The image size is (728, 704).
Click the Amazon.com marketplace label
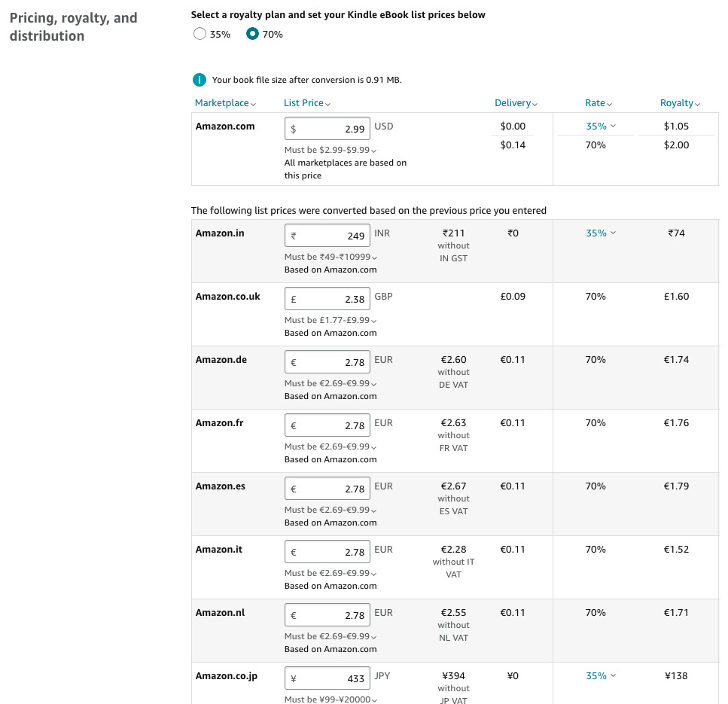[225, 126]
